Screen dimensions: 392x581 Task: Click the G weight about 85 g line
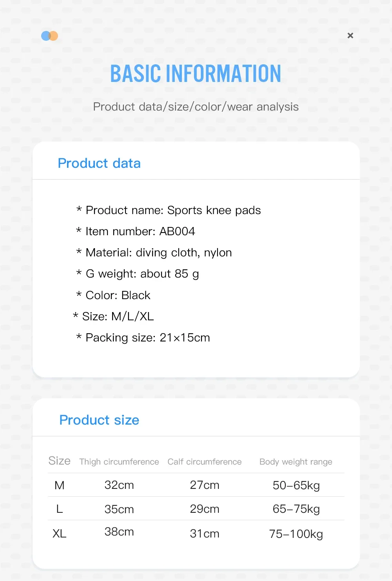138,274
